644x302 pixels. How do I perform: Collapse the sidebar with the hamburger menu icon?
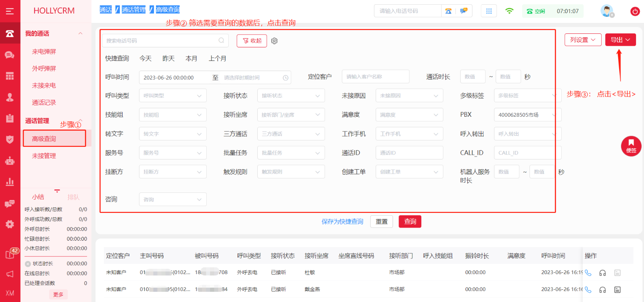pyautogui.click(x=10, y=11)
